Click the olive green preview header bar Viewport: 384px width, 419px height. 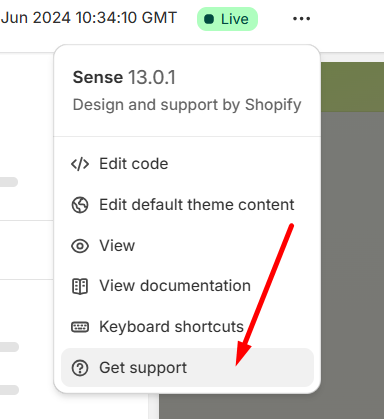(x=352, y=87)
